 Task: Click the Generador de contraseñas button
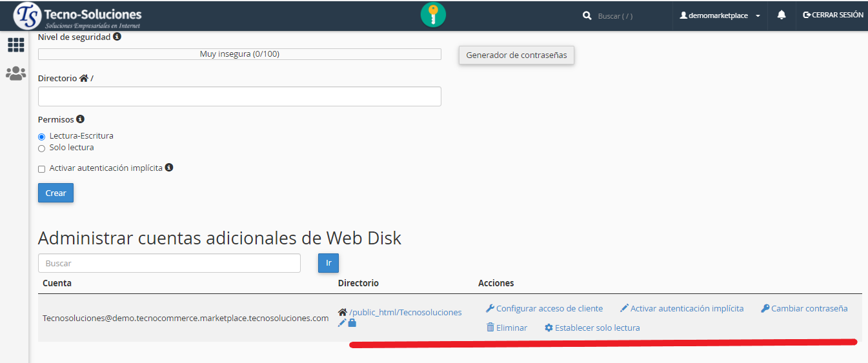(x=516, y=55)
